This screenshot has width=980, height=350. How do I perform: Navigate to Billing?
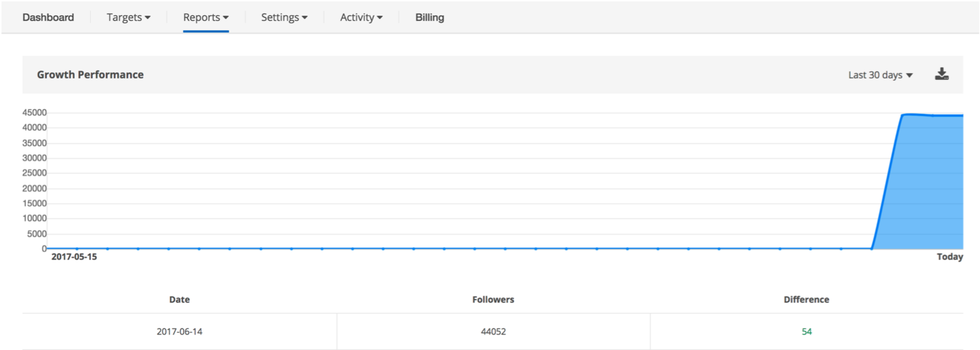(x=430, y=17)
